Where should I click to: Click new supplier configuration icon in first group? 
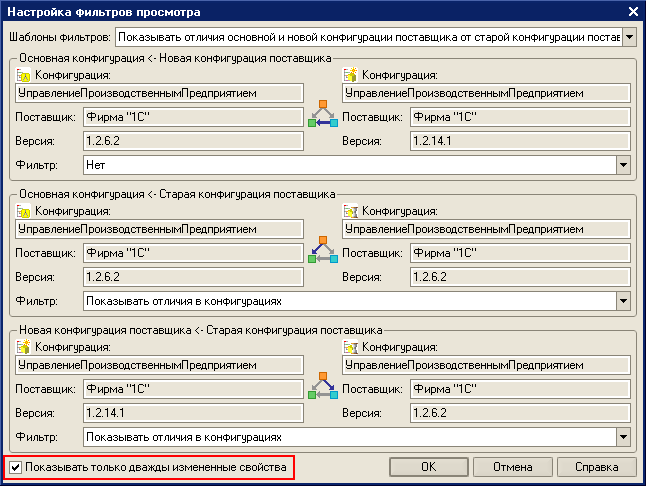tap(350, 75)
